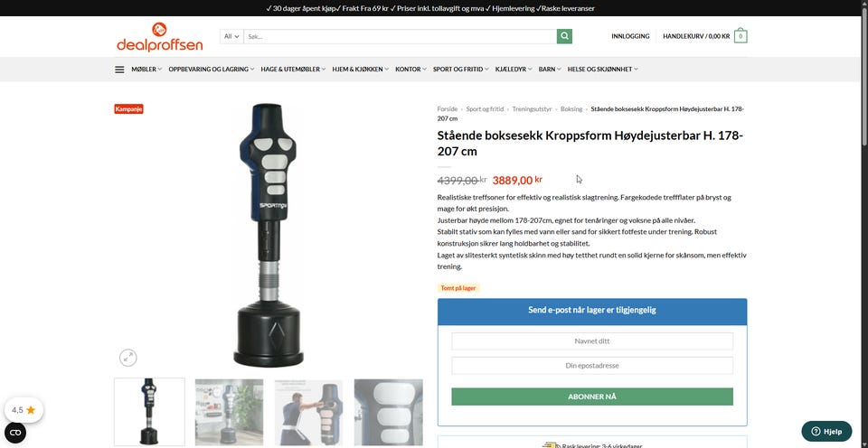Click the Navnet ditt input field
Screen dimensions: 868x448
[x=592, y=341]
